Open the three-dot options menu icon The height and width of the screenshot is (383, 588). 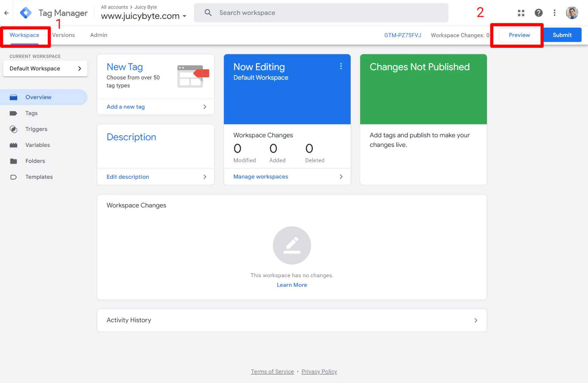554,13
